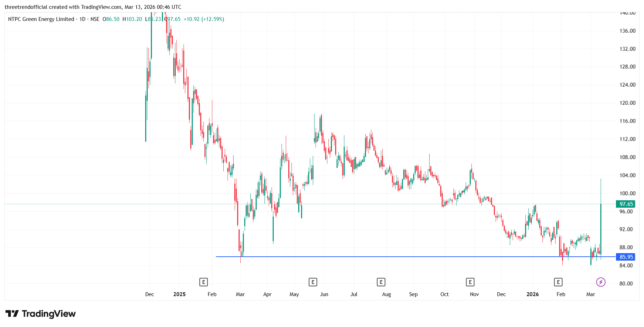Viewport: 644px width, 327px height.
Task: Click the NSE exchange label
Action: pos(95,19)
